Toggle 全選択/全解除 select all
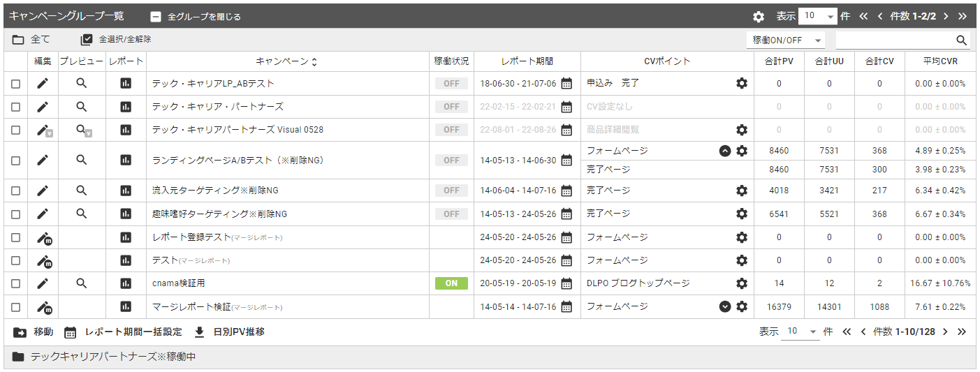Image resolution: width=980 pixels, height=372 pixels. [x=116, y=40]
